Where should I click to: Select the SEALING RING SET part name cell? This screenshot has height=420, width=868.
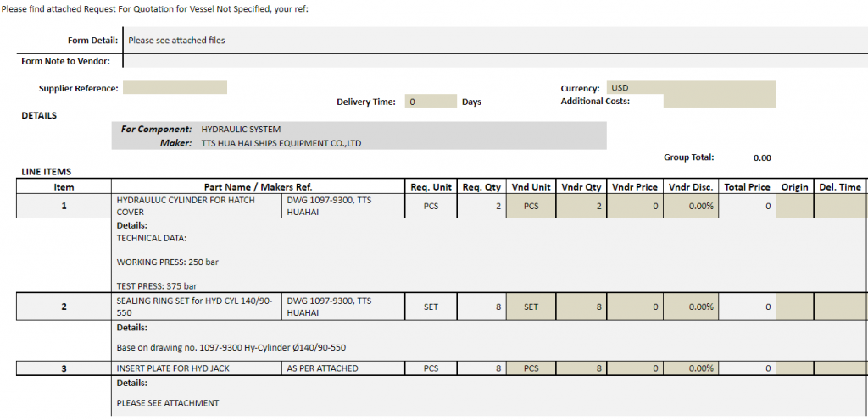pyautogui.click(x=197, y=307)
